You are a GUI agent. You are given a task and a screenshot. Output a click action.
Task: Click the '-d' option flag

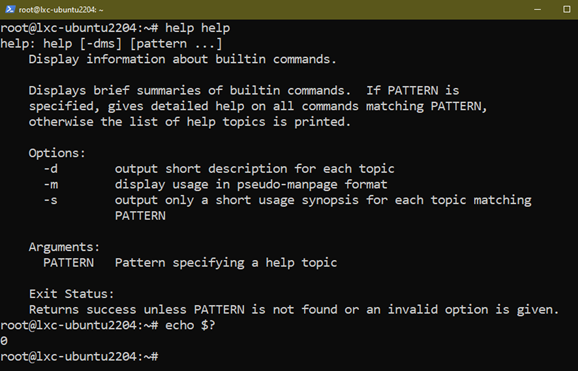[x=51, y=169]
